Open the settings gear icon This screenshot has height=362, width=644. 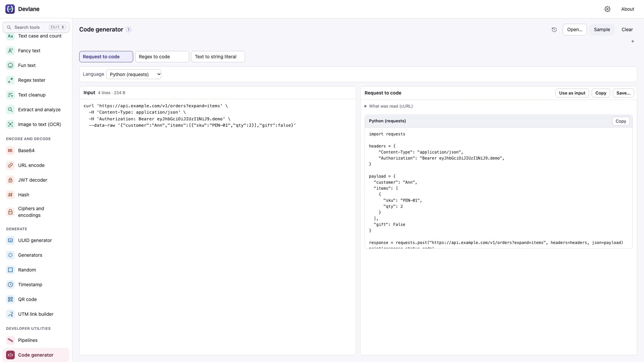607,9
